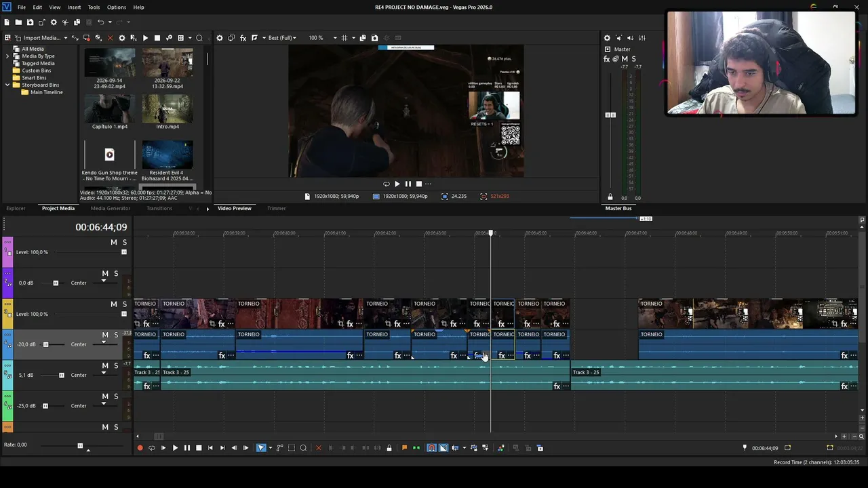Toggle Loop Playback in the timeline transport
Image resolution: width=868 pixels, height=488 pixels.
pyautogui.click(x=152, y=448)
